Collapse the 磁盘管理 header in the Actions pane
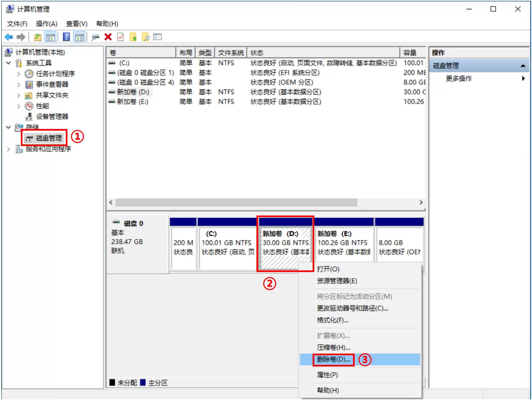The width and height of the screenshot is (532, 401). click(x=524, y=65)
